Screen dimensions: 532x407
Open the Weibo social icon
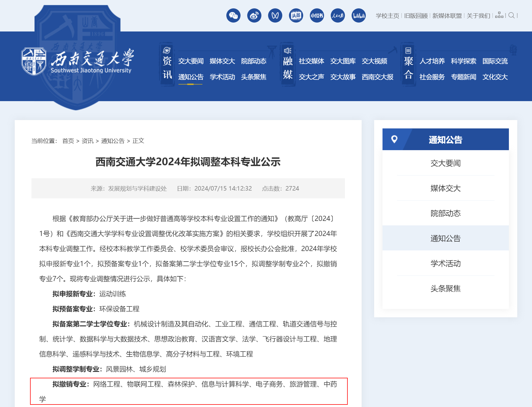tap(254, 16)
